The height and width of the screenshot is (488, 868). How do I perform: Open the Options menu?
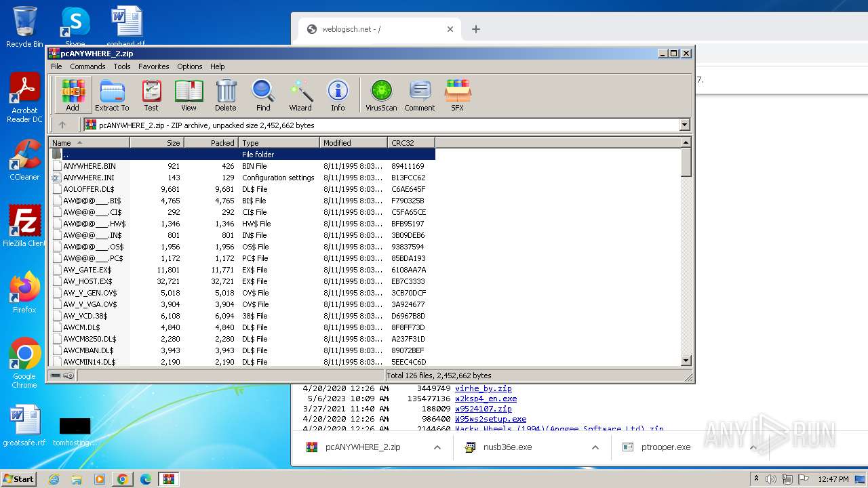point(190,66)
